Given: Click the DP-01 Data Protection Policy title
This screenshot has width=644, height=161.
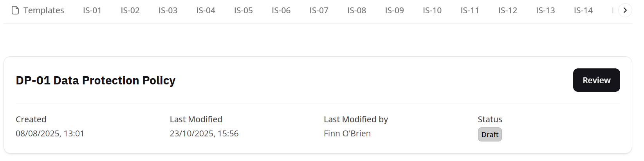Looking at the screenshot, I should (96, 80).
